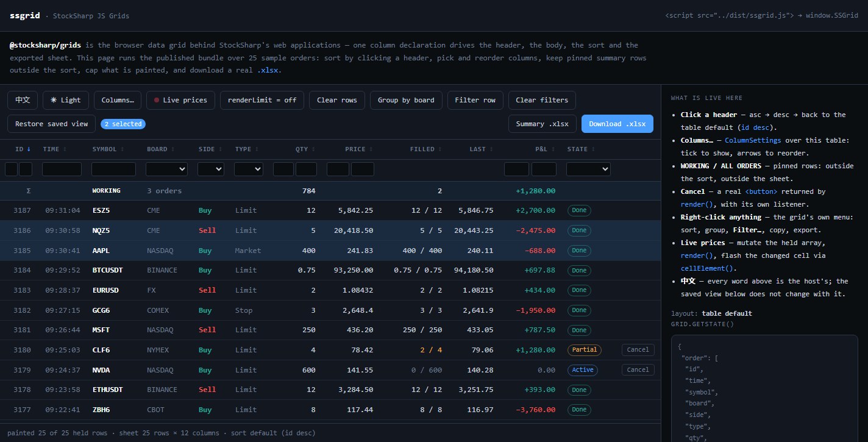Sort by the SYMBOL column header
Viewport: 868px width, 442px height.
pos(107,149)
